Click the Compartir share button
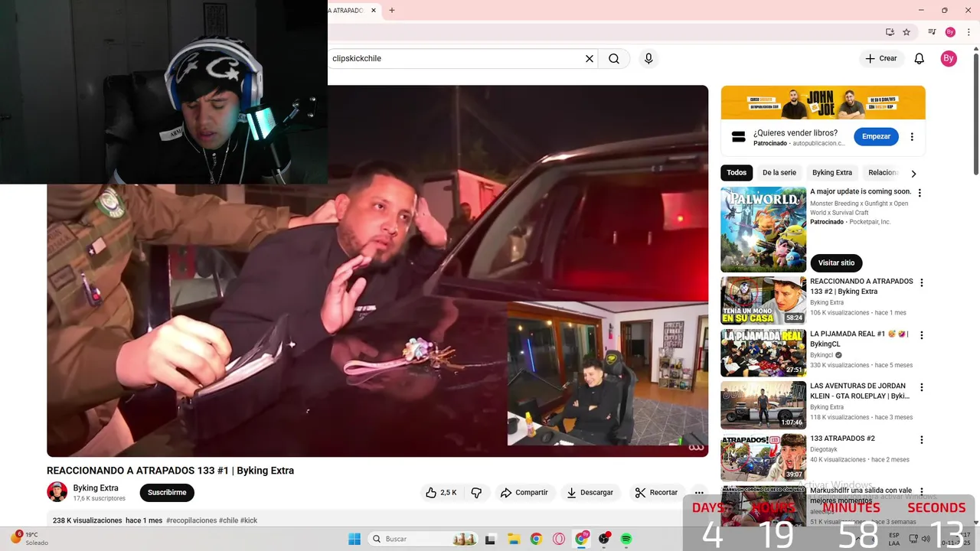The height and width of the screenshot is (551, 980). click(x=524, y=493)
